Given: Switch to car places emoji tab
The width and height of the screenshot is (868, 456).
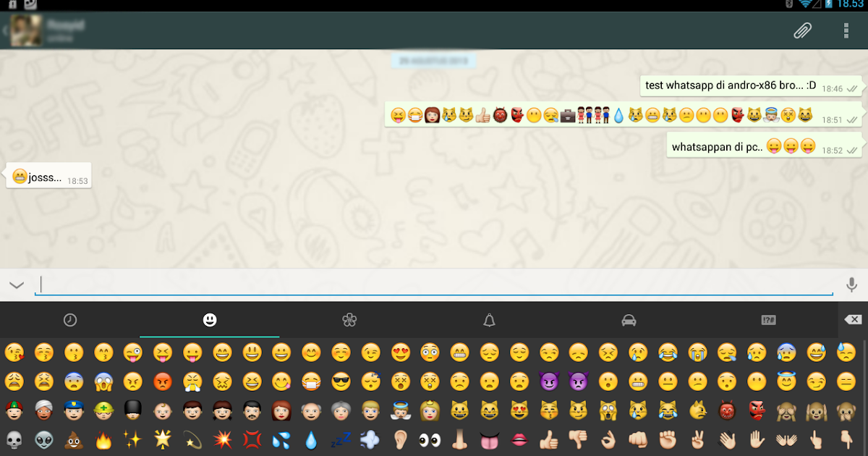Looking at the screenshot, I should tap(629, 320).
